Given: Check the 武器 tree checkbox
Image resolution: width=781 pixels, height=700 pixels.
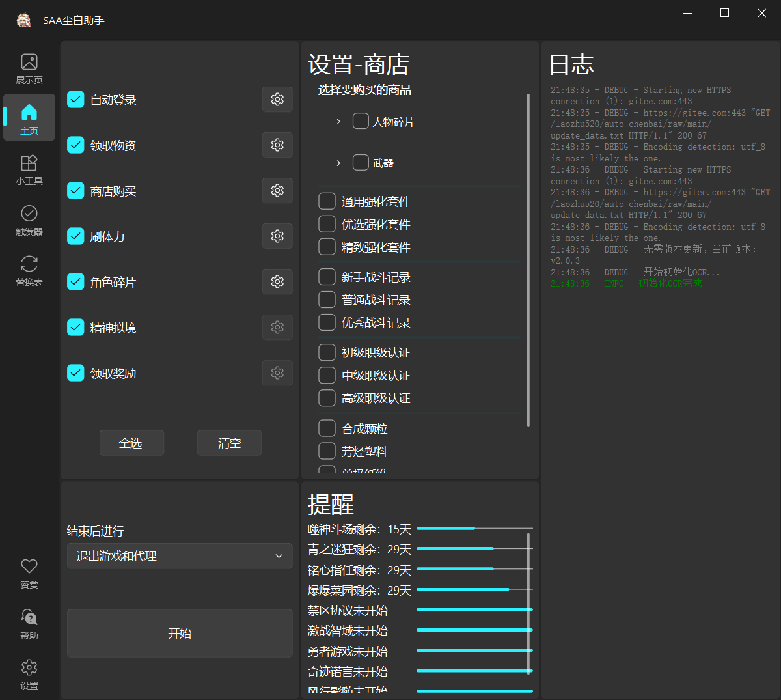Looking at the screenshot, I should tap(361, 162).
